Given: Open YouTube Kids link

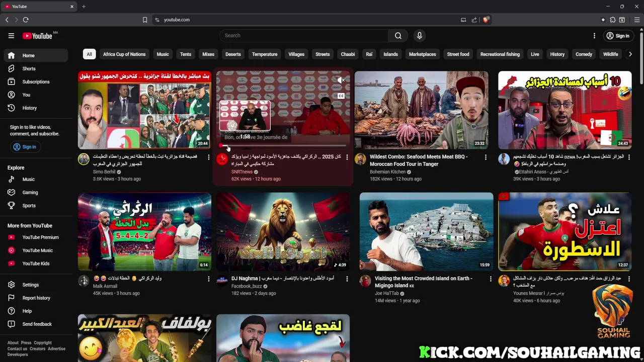Looking at the screenshot, I should click(x=36, y=263).
